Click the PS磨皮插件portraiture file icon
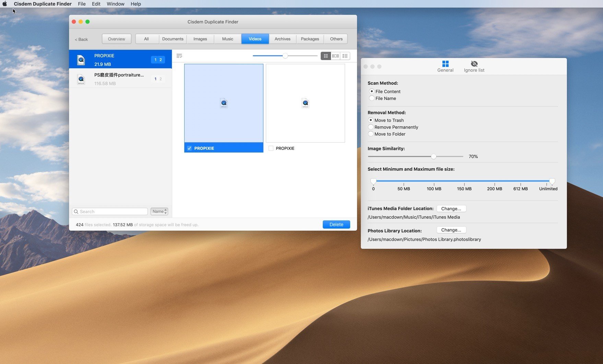This screenshot has height=364, width=603. click(81, 79)
